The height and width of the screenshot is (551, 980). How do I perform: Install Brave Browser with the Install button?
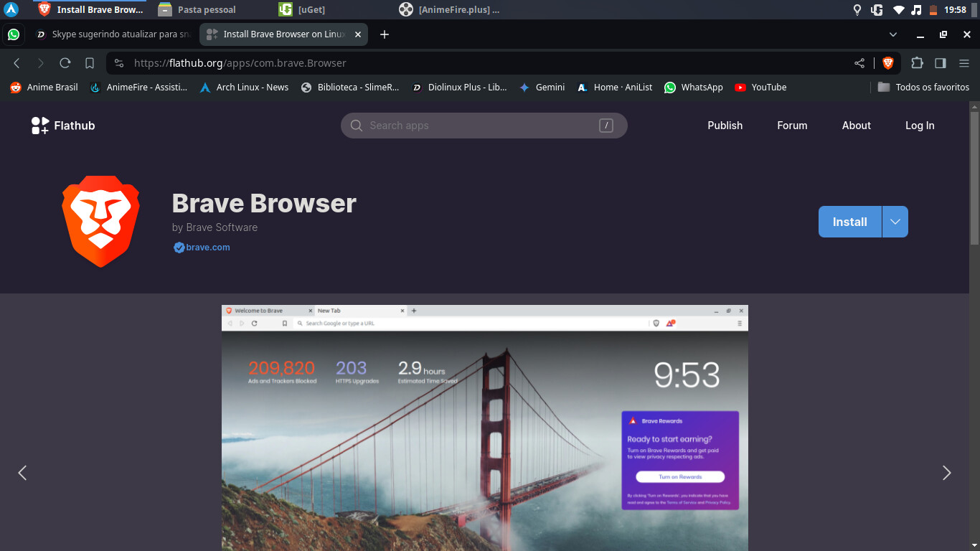pyautogui.click(x=850, y=222)
